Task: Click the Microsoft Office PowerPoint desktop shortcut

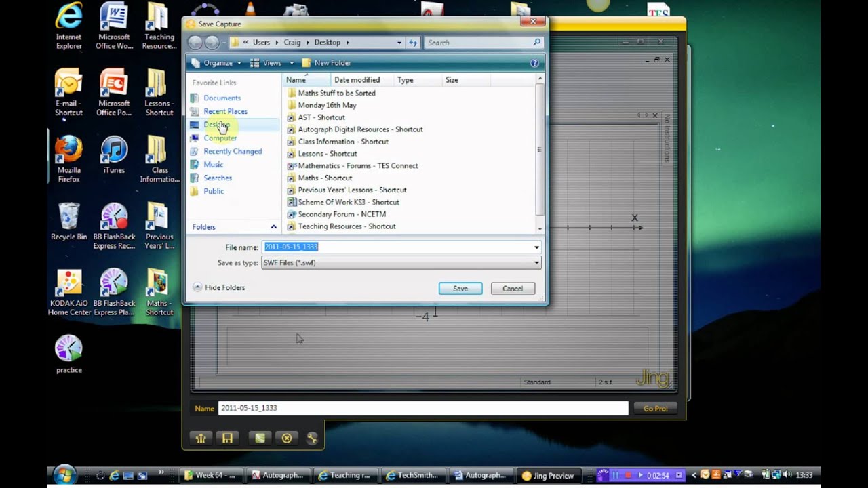Action: tap(114, 93)
